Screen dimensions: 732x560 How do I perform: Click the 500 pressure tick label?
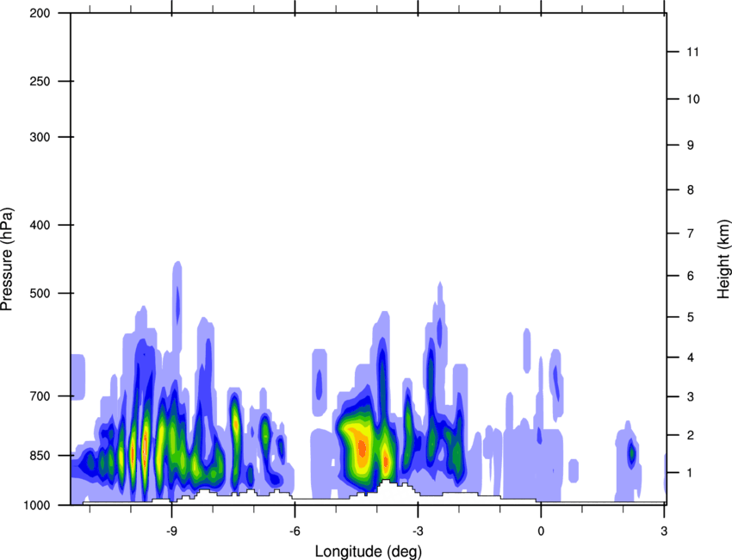pyautogui.click(x=40, y=293)
